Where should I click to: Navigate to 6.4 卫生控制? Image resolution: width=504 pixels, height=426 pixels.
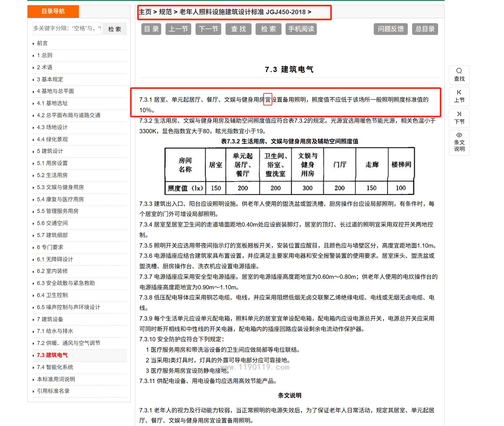point(52,295)
